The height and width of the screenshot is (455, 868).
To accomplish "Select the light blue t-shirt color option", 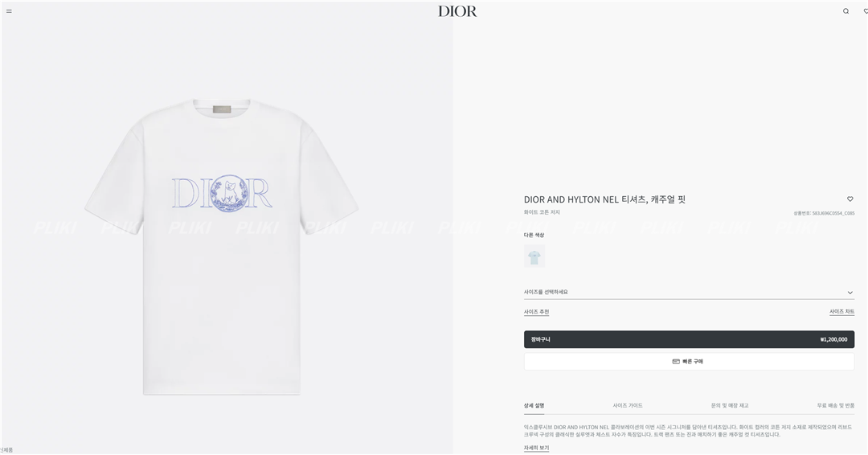I will pos(534,256).
